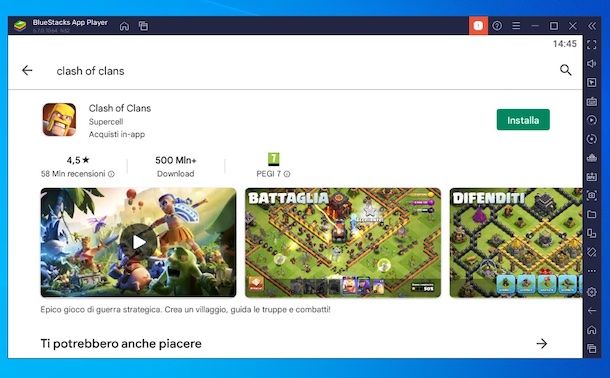610x378 pixels.
Task: Click the recent apps icon at the sidebar bottom
Action: coord(592,348)
